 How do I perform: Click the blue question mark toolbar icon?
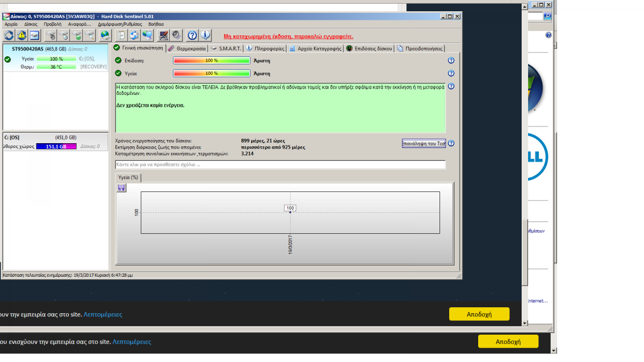[193, 35]
